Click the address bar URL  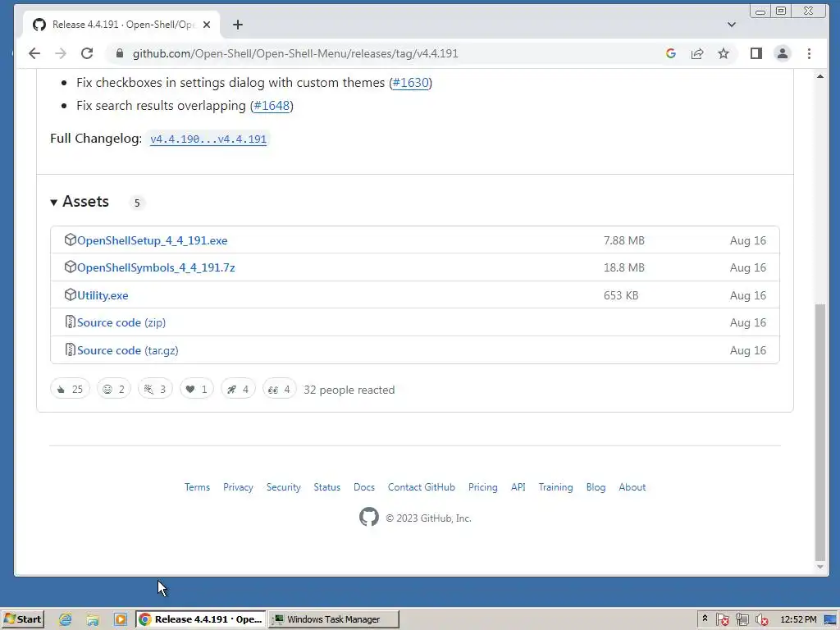pos(295,53)
